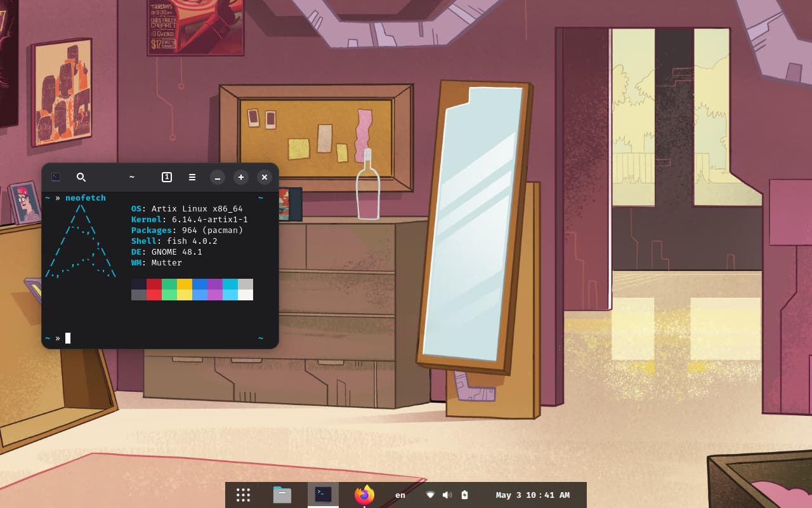Launch Firefox from the dock
The height and width of the screenshot is (508, 812).
click(364, 495)
